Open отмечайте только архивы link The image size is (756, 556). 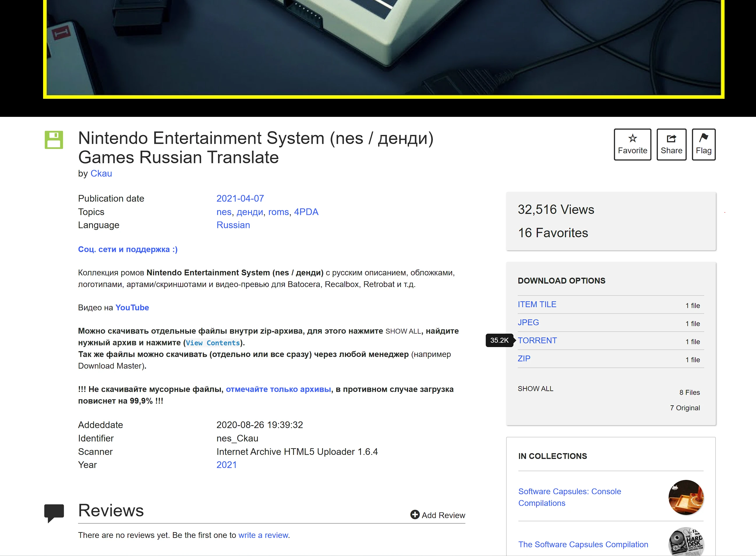coord(278,389)
